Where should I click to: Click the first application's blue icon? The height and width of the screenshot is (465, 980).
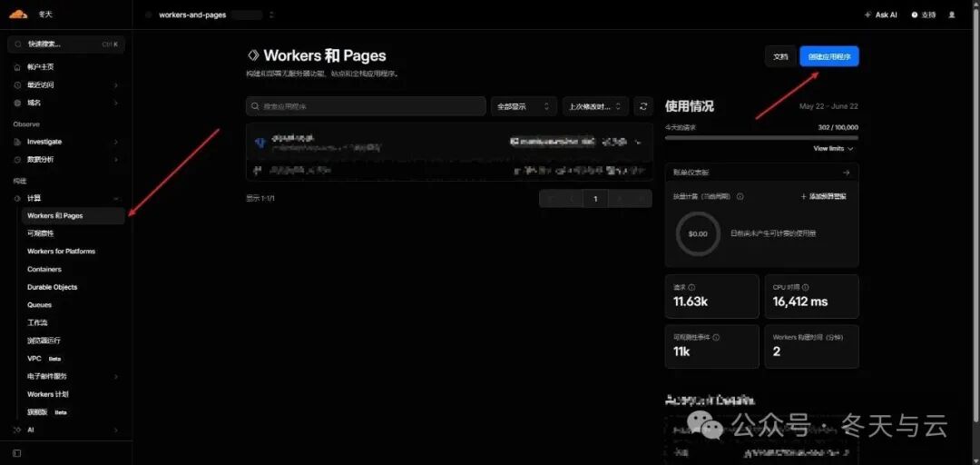click(x=260, y=143)
